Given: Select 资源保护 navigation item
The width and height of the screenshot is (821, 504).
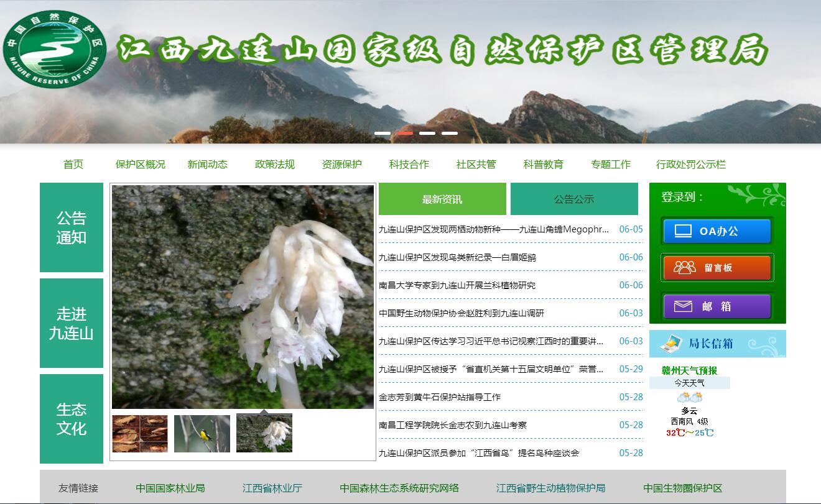Looking at the screenshot, I should click(342, 165).
